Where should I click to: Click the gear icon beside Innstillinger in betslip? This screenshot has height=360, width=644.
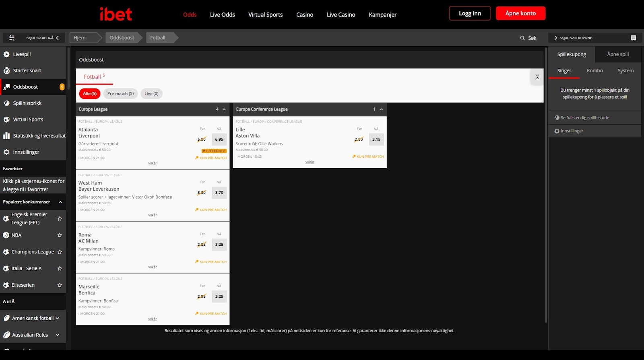pyautogui.click(x=557, y=131)
